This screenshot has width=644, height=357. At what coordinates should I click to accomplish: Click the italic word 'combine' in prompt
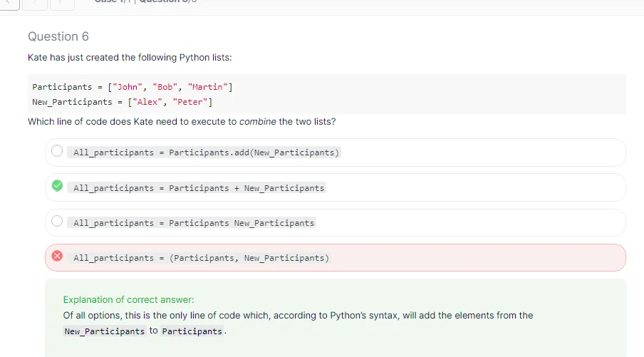258,121
